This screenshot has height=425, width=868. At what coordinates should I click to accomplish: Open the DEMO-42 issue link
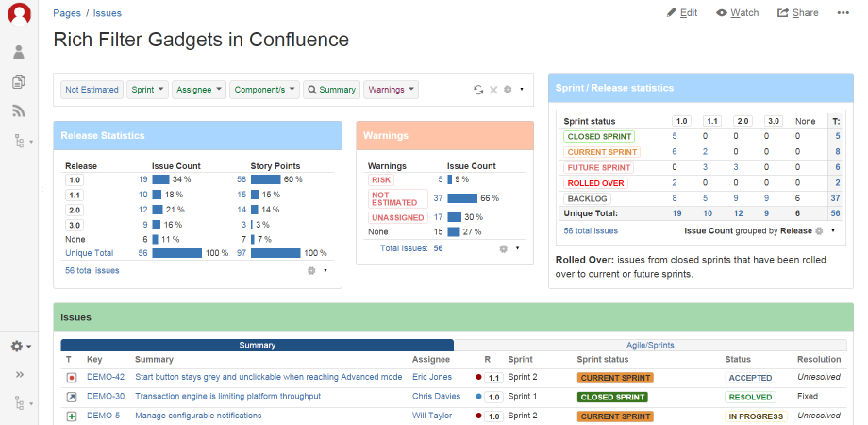click(x=106, y=377)
